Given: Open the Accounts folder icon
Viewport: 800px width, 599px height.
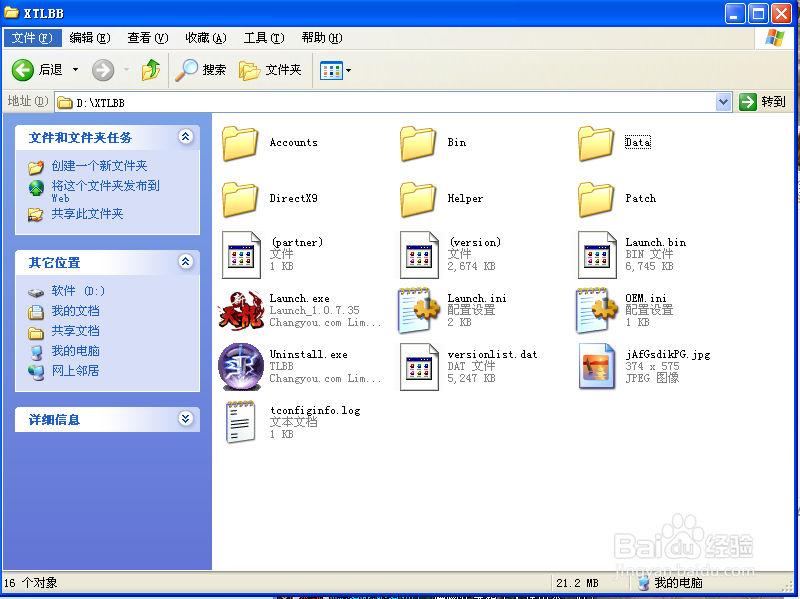Looking at the screenshot, I should click(240, 143).
